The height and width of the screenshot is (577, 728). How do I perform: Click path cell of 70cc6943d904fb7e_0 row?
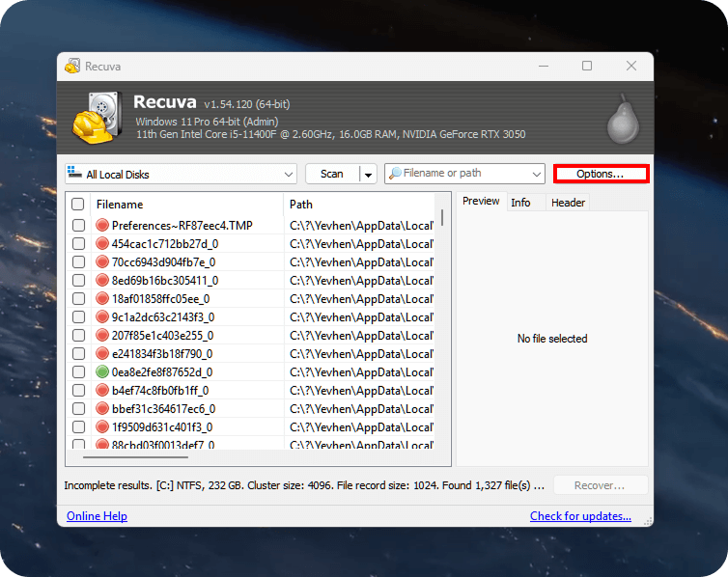click(x=361, y=262)
